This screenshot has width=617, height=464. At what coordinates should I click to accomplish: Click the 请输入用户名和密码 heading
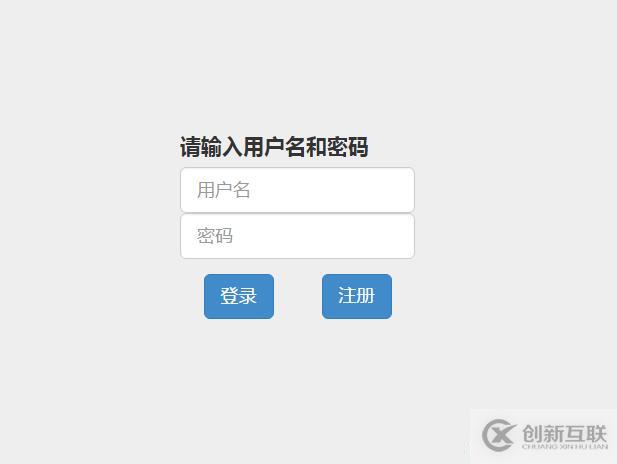coord(274,147)
